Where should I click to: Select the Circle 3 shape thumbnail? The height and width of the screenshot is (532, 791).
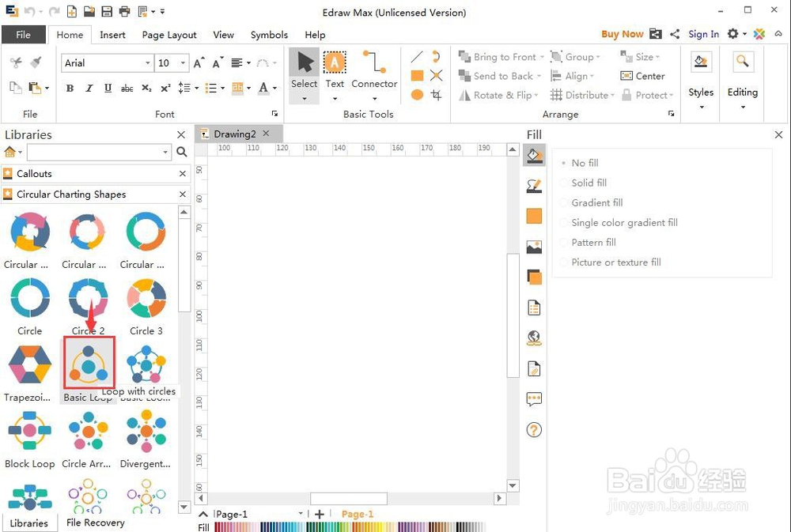(x=146, y=298)
